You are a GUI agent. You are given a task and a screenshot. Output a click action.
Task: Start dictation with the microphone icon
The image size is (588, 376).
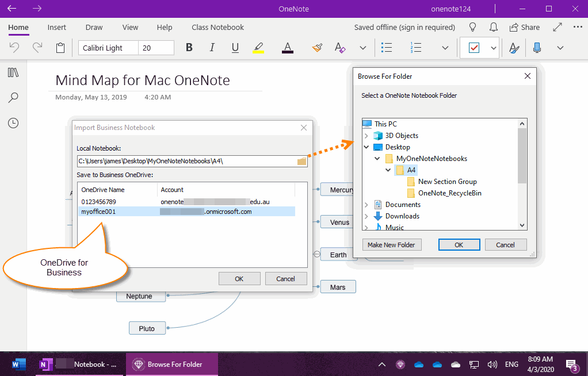tap(537, 48)
